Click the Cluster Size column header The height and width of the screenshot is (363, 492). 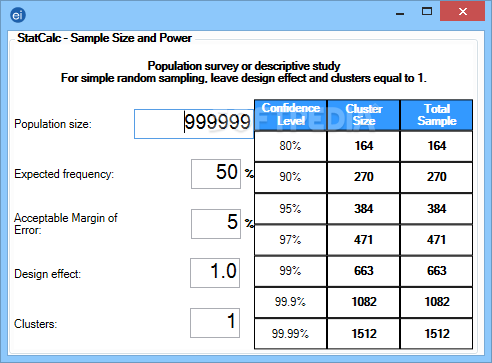pyautogui.click(x=364, y=115)
